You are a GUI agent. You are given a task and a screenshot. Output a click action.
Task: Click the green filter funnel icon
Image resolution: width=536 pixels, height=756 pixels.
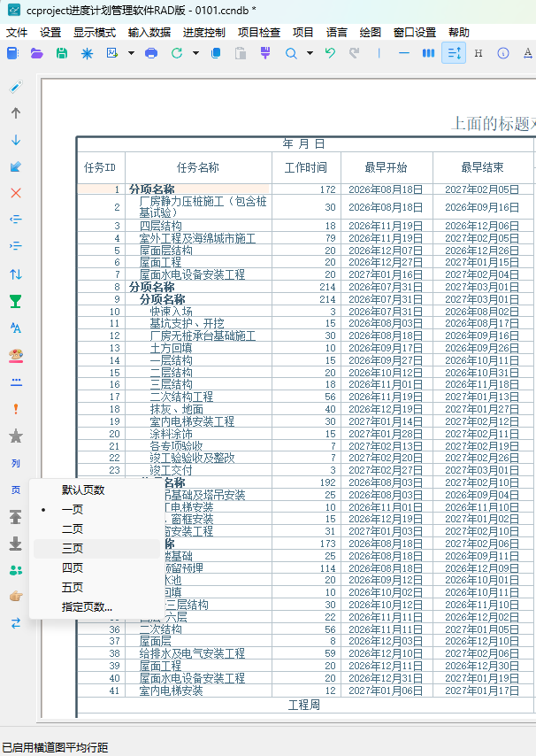(x=16, y=301)
